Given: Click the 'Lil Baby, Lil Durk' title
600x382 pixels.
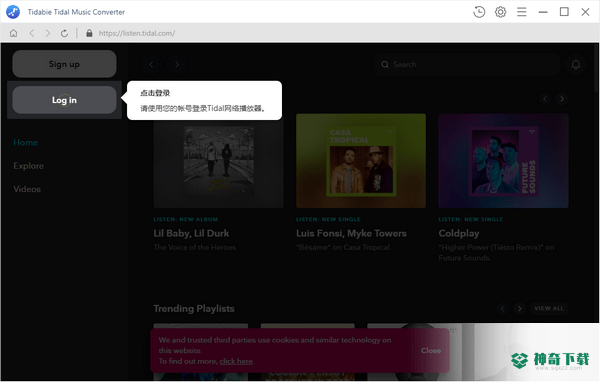Looking at the screenshot, I should [191, 233].
